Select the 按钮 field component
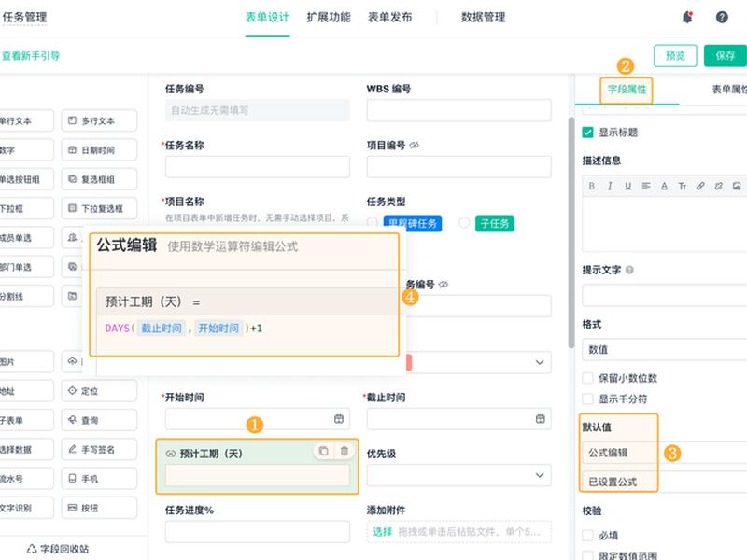 (99, 508)
